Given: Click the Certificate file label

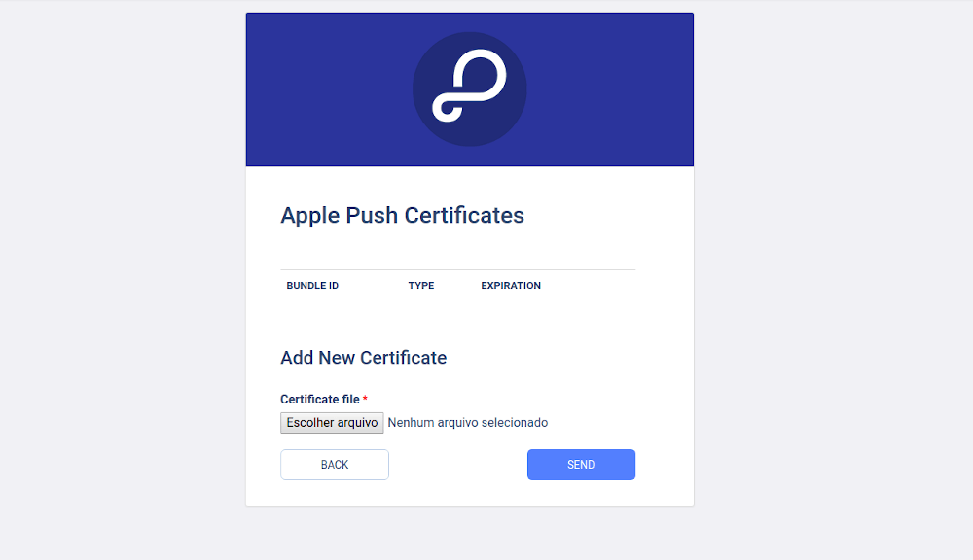Looking at the screenshot, I should pyautogui.click(x=319, y=400).
